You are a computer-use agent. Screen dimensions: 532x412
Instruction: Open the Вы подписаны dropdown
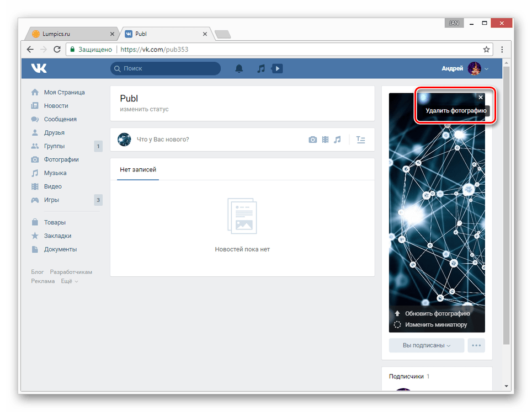427,345
